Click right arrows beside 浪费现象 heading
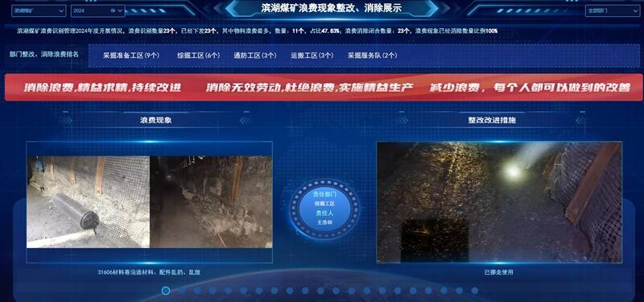Viewport: 644px width, 302px height. (246, 120)
